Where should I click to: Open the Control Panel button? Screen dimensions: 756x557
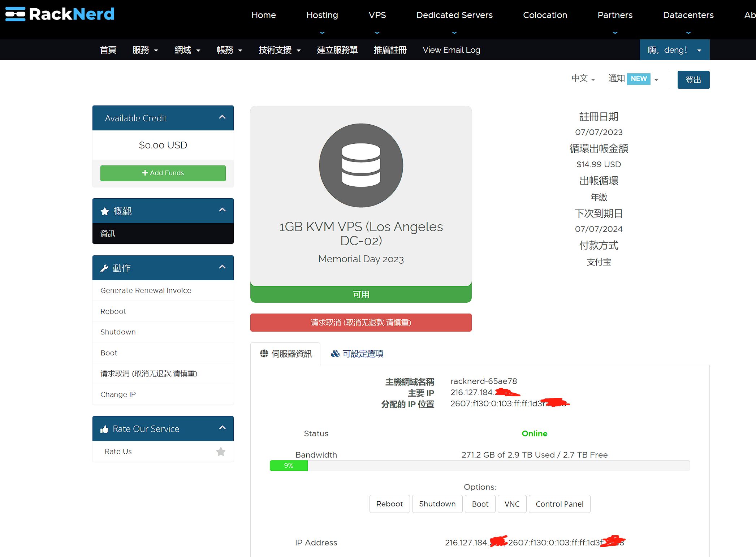tap(560, 504)
